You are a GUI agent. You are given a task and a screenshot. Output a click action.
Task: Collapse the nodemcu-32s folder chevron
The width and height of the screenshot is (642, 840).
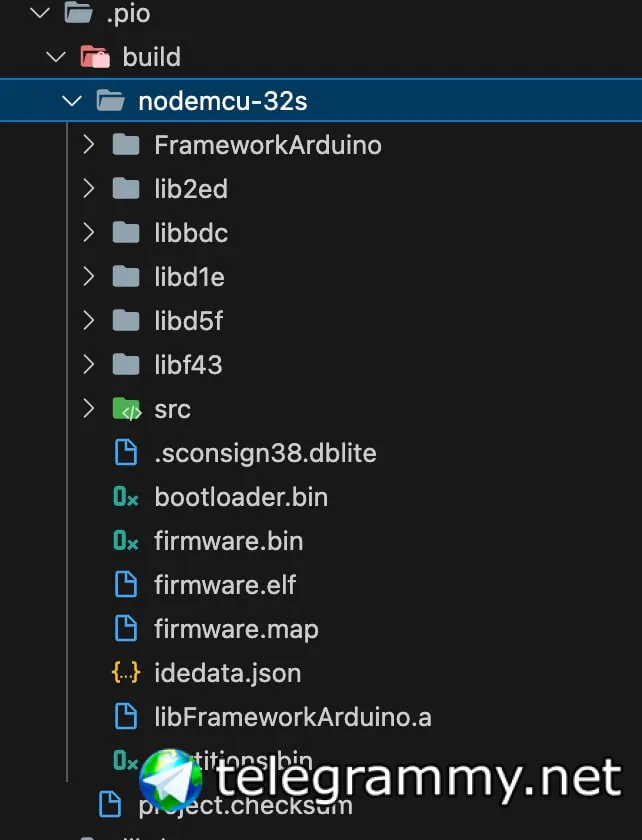pos(71,101)
